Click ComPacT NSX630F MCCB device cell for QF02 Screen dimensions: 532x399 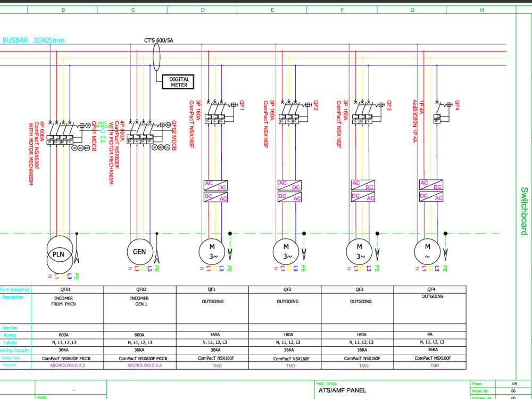[140, 358]
